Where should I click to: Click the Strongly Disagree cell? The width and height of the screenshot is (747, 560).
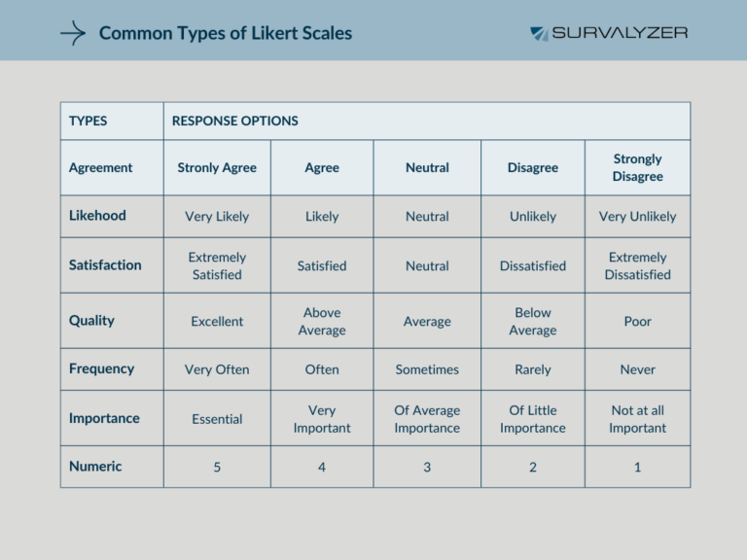pos(637,167)
